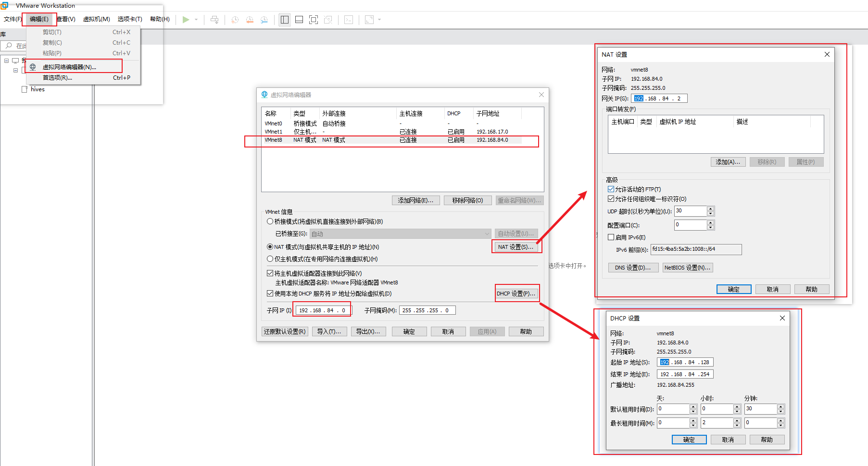Click 还原默认设置(R) button
This screenshot has width=868, height=466.
pos(285,331)
